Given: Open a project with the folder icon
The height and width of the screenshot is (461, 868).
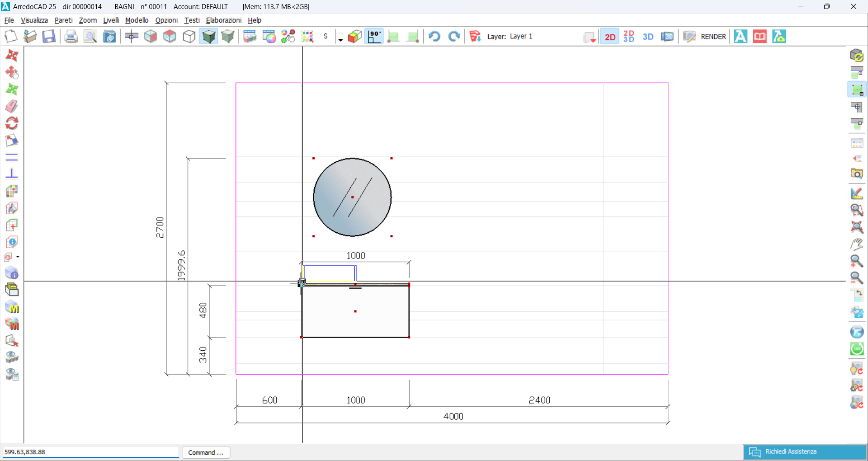Looking at the screenshot, I should (30, 36).
